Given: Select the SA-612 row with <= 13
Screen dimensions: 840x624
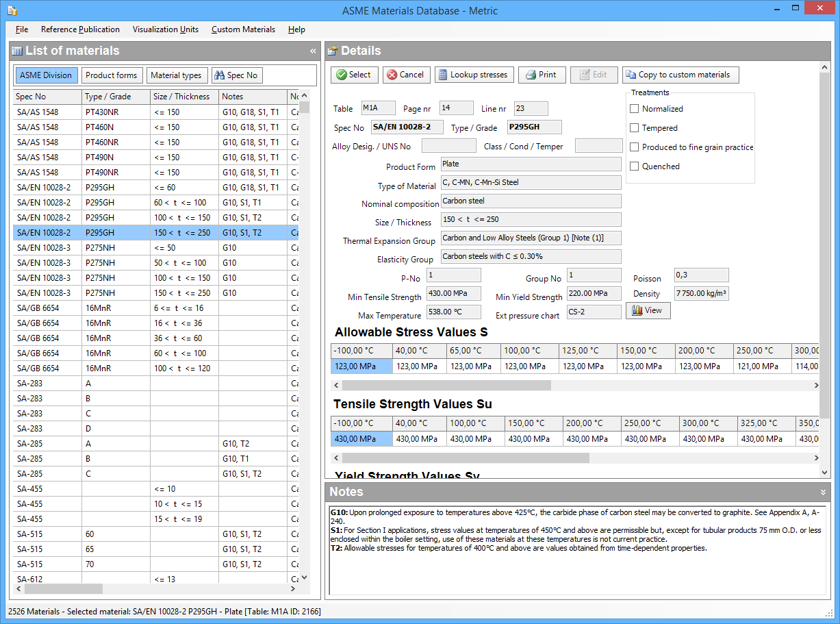Looking at the screenshot, I should click(156, 579).
